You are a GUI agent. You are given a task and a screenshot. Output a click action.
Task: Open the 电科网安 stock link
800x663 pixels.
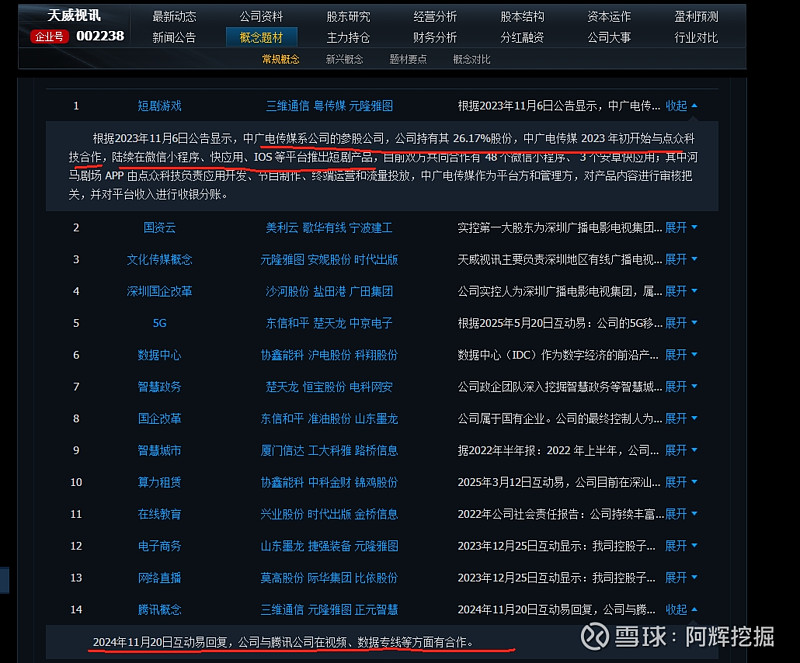coord(371,387)
